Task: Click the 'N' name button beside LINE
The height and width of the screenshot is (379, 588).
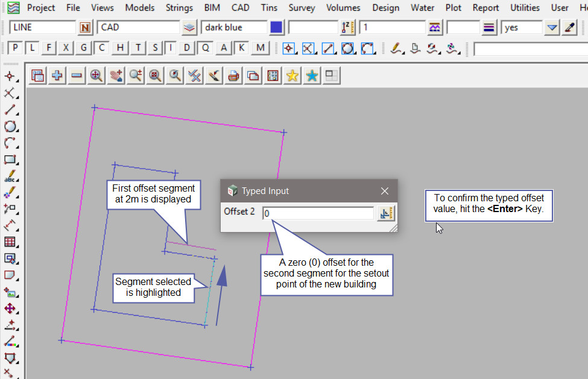Action: click(x=85, y=28)
